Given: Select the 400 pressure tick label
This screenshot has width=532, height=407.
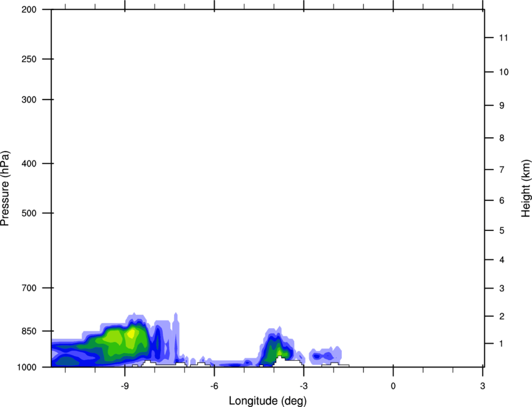Looking at the screenshot, I should pyautogui.click(x=29, y=163).
